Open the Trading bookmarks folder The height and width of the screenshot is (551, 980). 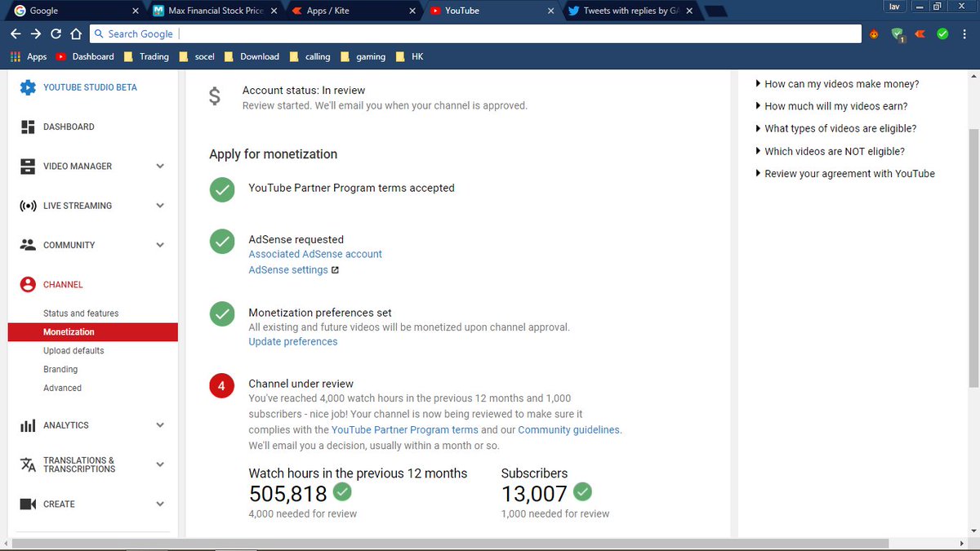tap(146, 56)
